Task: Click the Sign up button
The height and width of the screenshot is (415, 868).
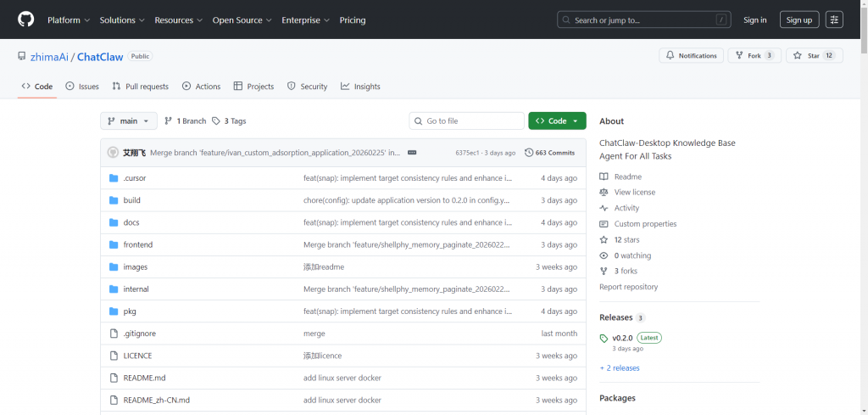Action: pos(798,20)
